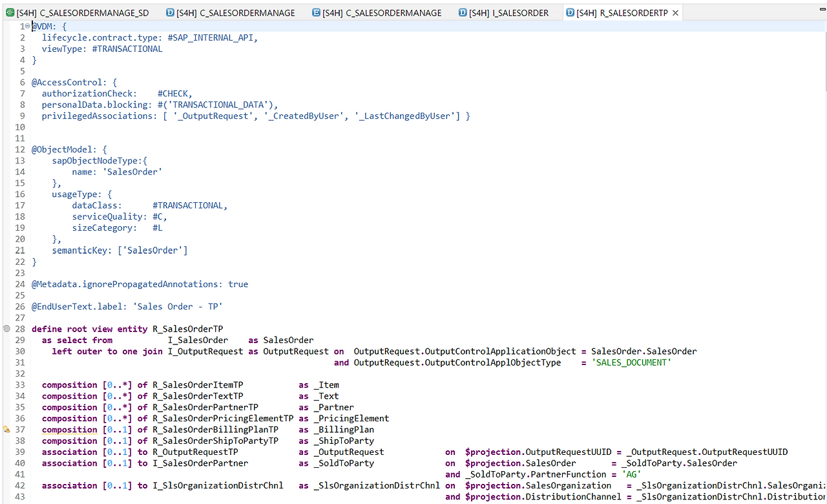827x504 pixels.
Task: Click #CHECK after authorizationCheck
Action: pyautogui.click(x=173, y=94)
